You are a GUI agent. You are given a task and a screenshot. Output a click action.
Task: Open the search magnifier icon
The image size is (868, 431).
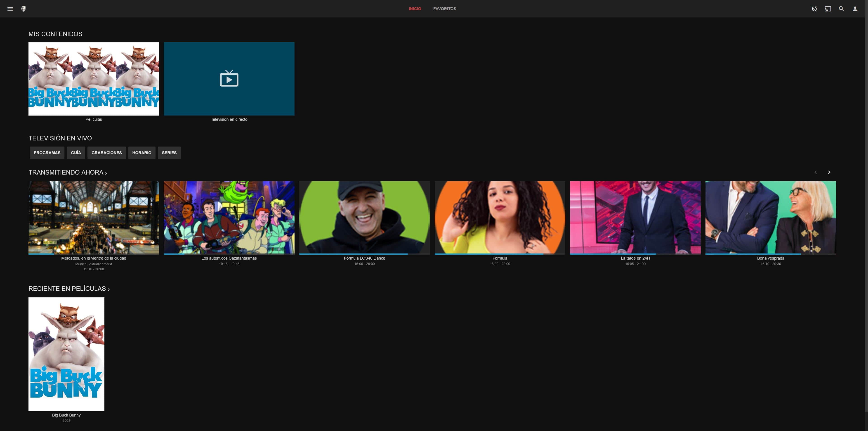841,9
